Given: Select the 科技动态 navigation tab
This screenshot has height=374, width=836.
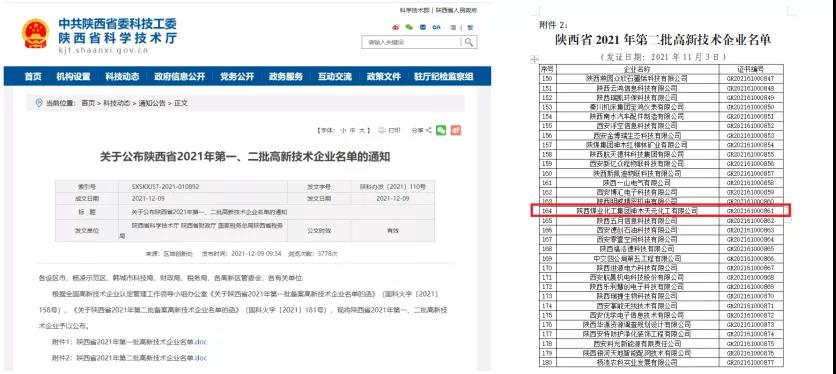Looking at the screenshot, I should [122, 76].
